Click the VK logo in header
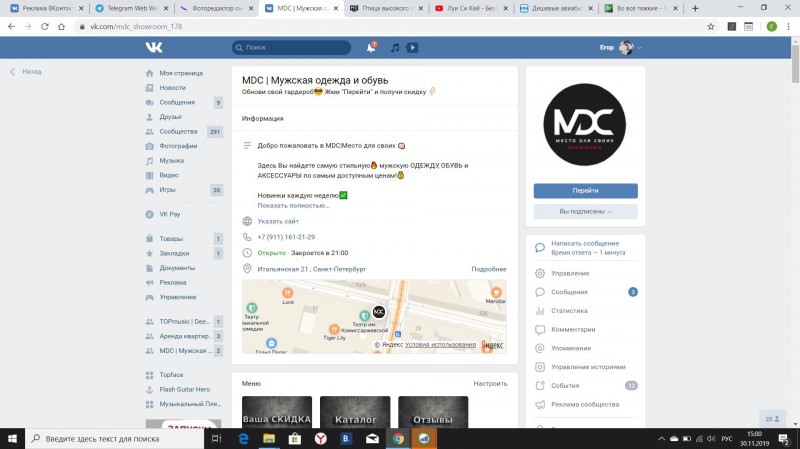Screen dimensions: 800x449 pos(154,47)
